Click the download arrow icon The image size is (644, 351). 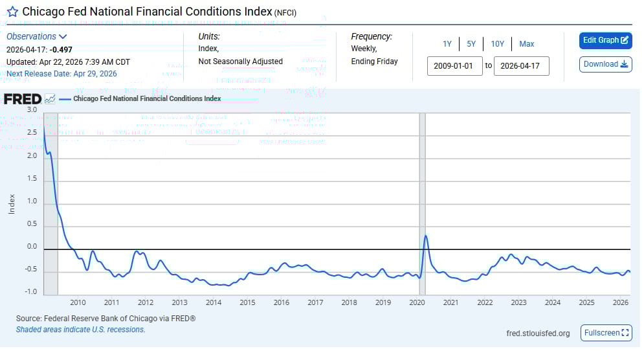tap(625, 64)
